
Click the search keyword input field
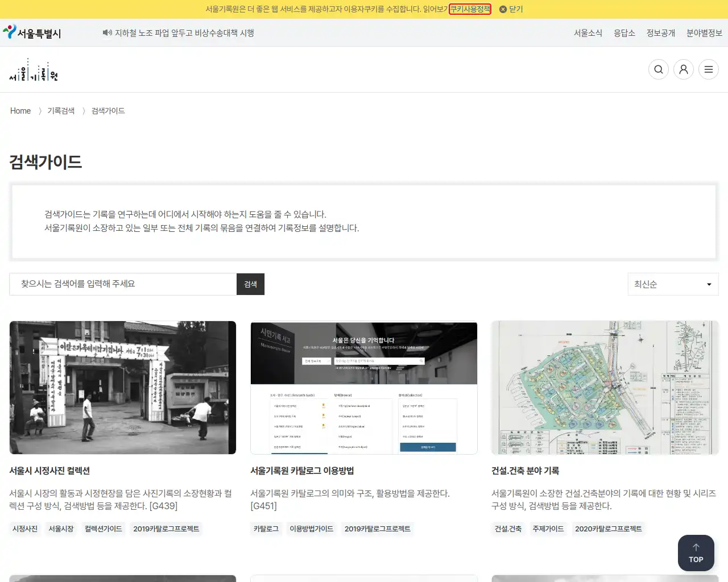click(x=123, y=284)
